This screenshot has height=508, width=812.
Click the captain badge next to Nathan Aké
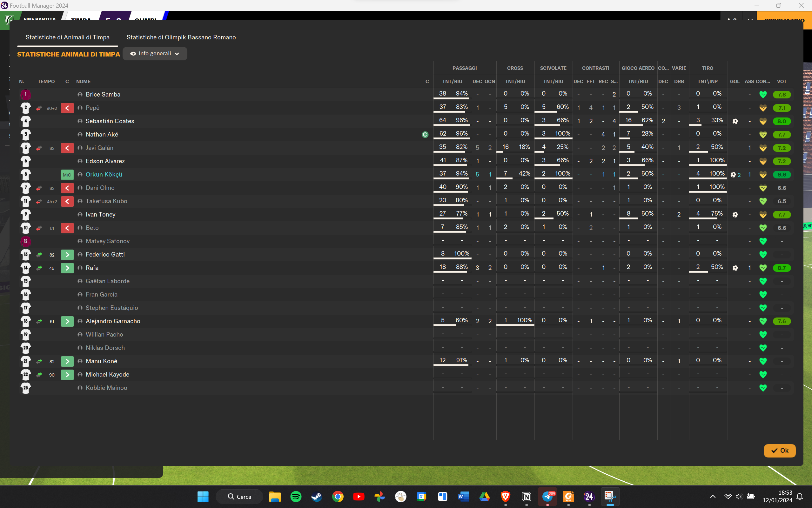point(425,135)
